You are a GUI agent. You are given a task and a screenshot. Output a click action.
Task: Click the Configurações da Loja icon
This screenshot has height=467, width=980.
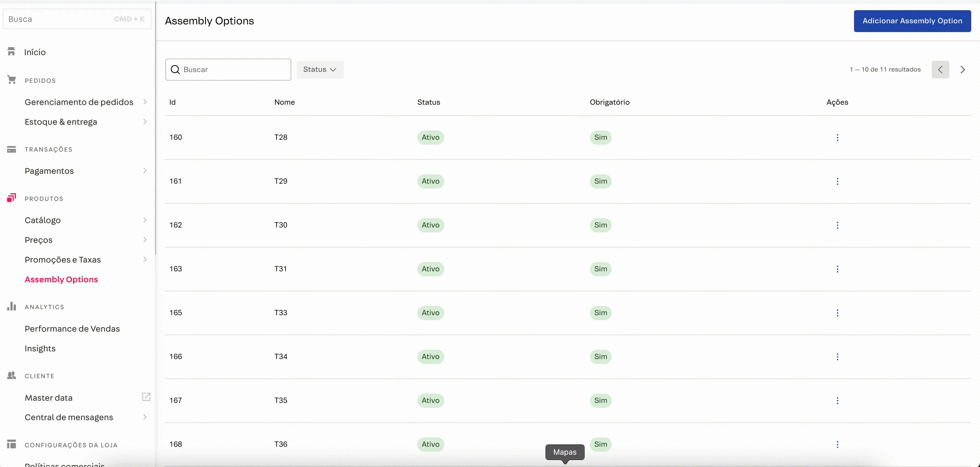coord(12,444)
